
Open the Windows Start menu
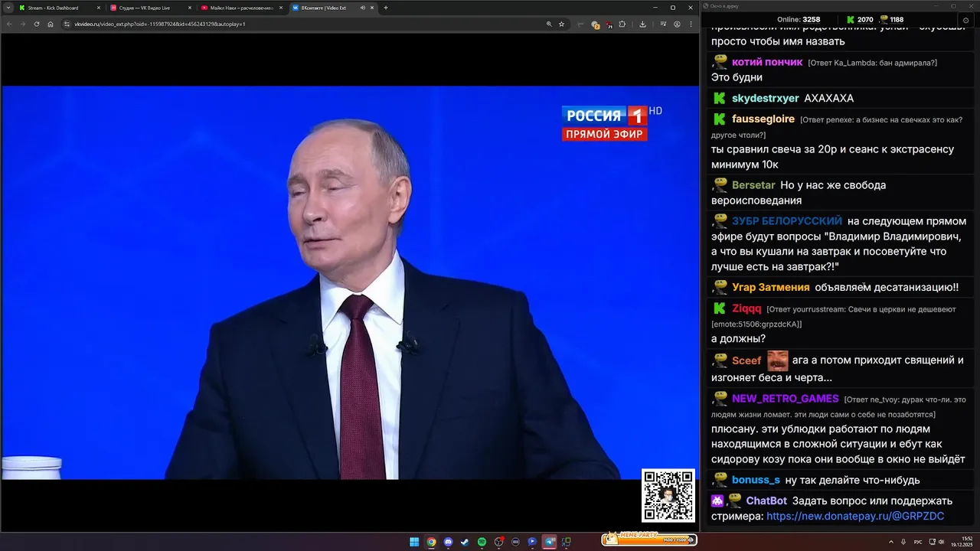[414, 542]
